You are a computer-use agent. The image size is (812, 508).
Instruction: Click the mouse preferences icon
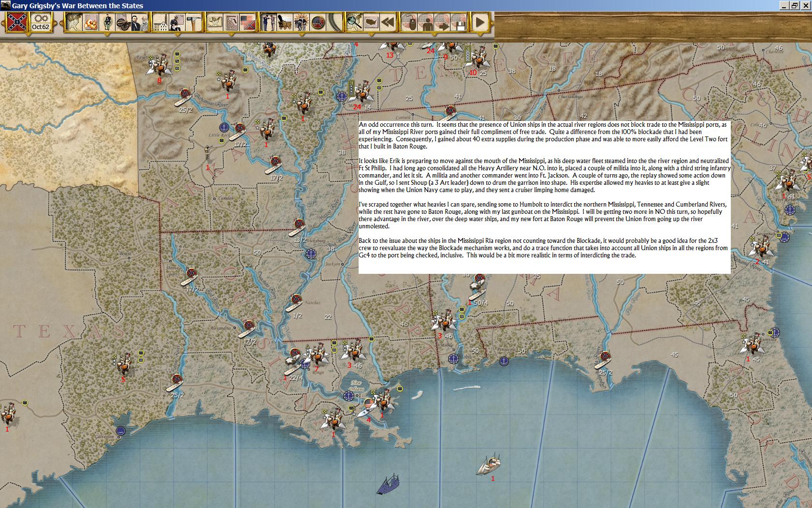(x=410, y=22)
